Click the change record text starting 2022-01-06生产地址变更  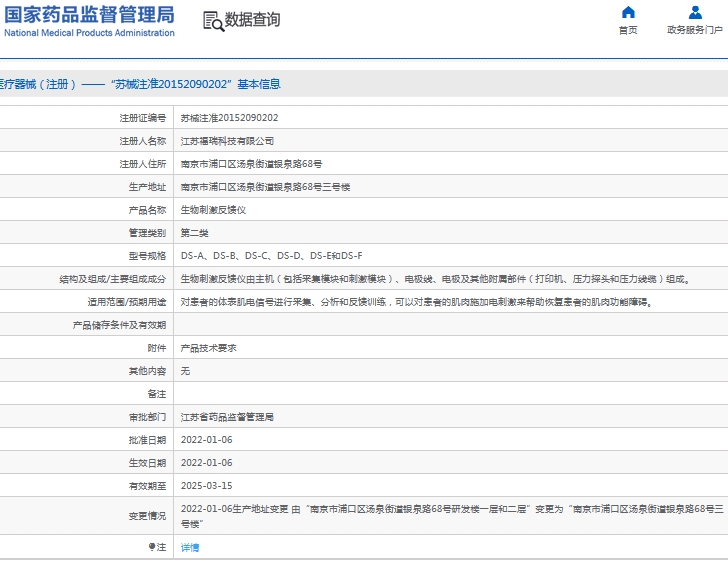tap(452, 516)
